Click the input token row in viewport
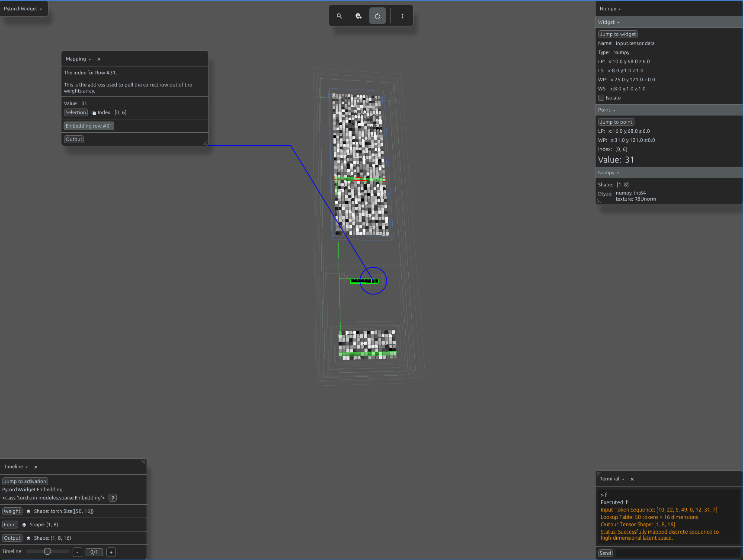This screenshot has height=560, width=743. (x=365, y=281)
